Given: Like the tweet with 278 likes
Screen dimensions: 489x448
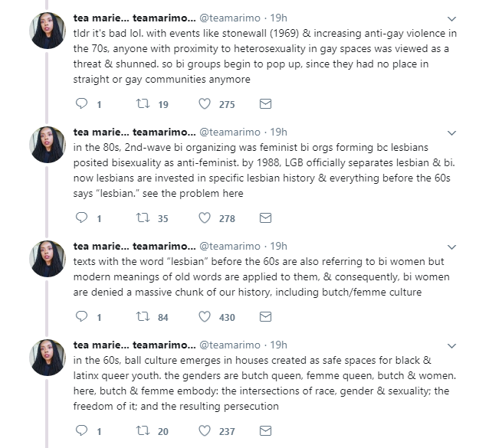Looking at the screenshot, I should (x=205, y=218).
